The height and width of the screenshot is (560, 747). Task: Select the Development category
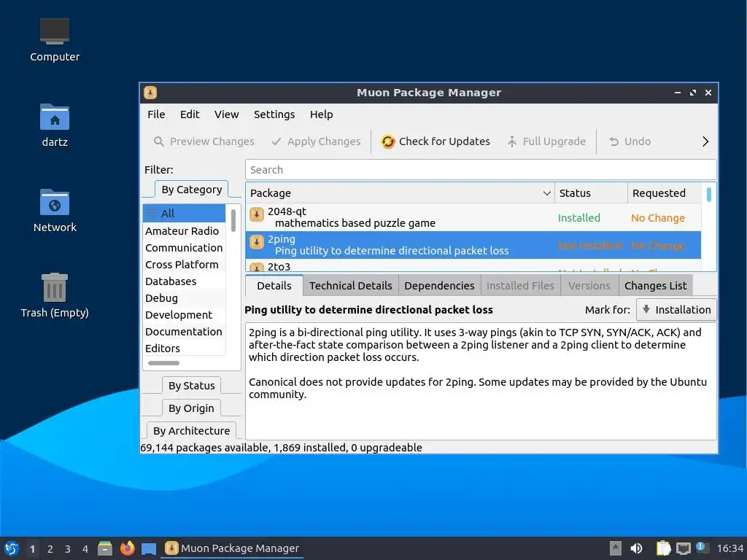coord(184,315)
